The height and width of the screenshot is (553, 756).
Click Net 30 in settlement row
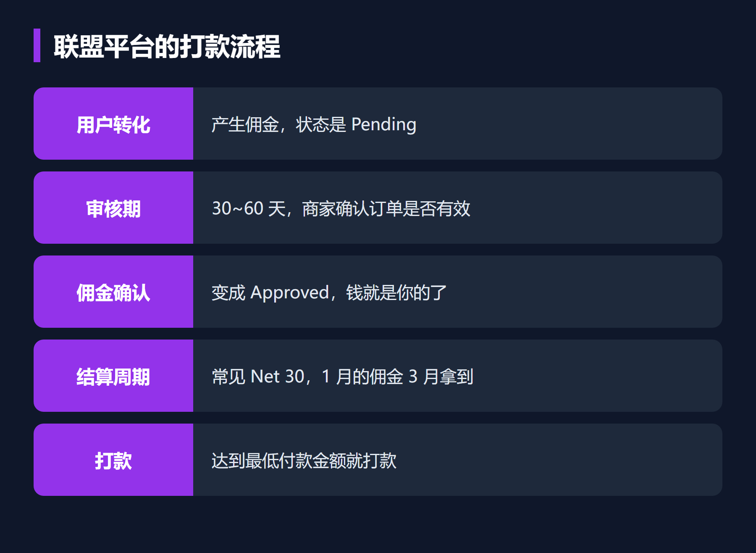pyautogui.click(x=278, y=377)
